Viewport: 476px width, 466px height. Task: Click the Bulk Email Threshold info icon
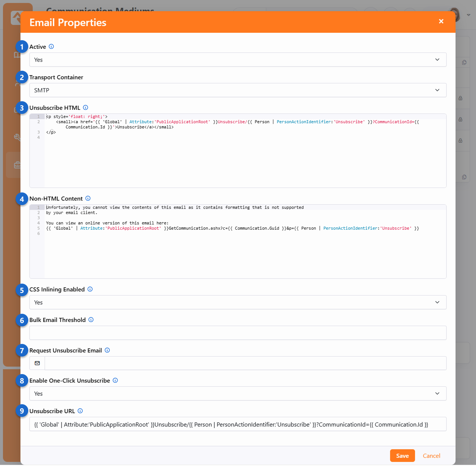91,320
